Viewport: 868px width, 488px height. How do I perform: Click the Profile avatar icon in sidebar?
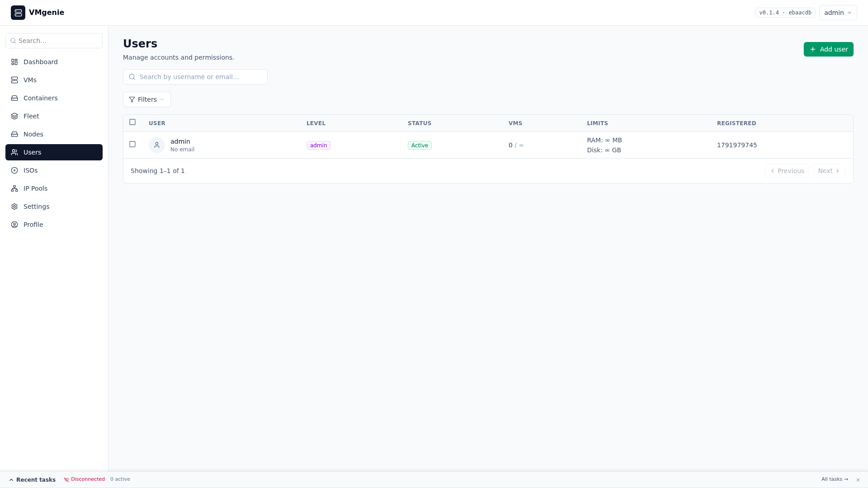pyautogui.click(x=14, y=225)
